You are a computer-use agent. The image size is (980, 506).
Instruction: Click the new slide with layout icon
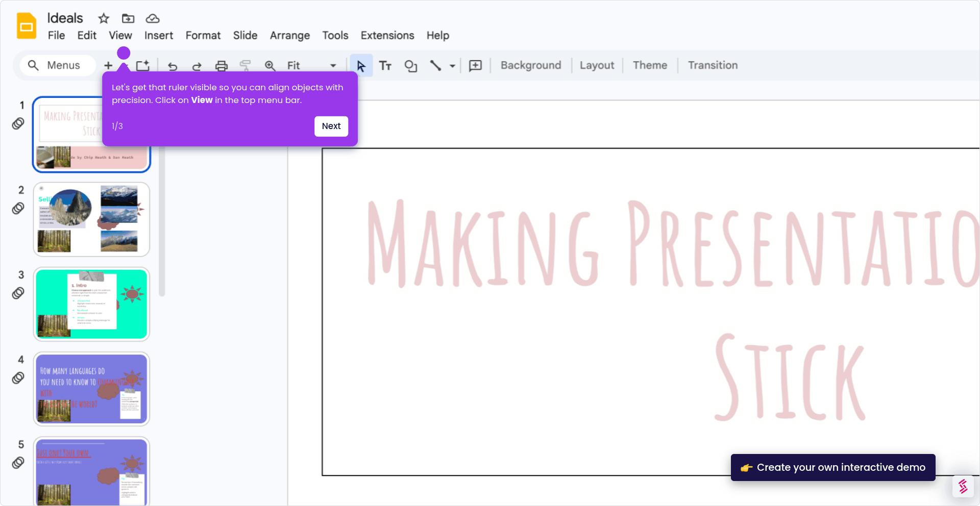click(x=143, y=65)
